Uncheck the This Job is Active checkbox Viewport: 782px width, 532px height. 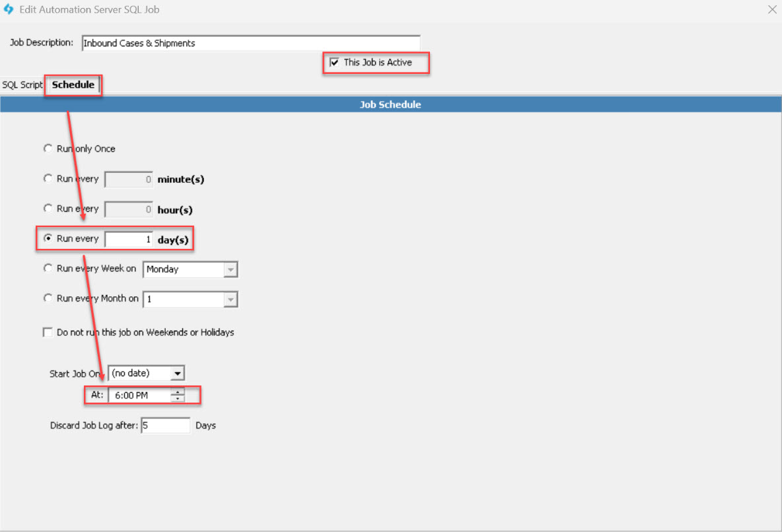pyautogui.click(x=335, y=63)
